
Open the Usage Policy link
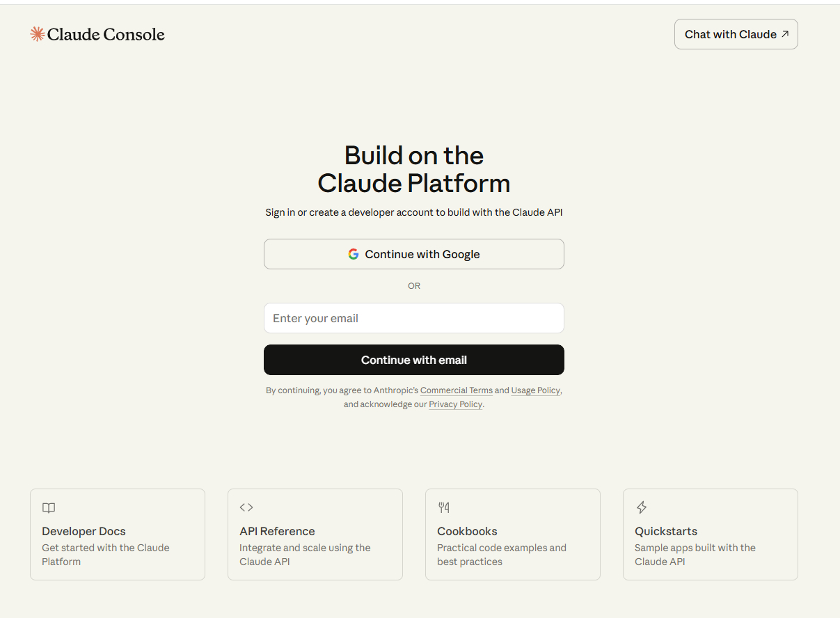(535, 390)
